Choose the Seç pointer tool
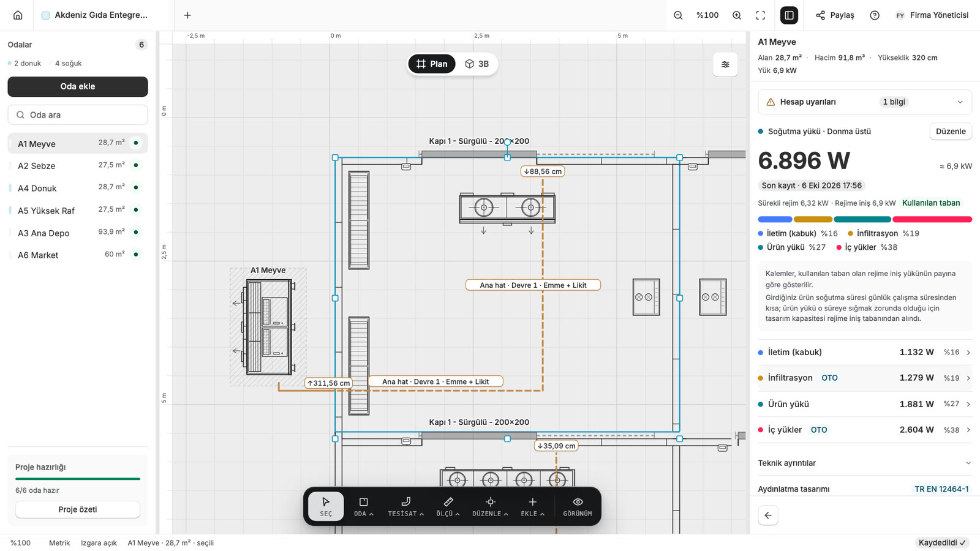Screen dimensions: 980x551 (326, 506)
